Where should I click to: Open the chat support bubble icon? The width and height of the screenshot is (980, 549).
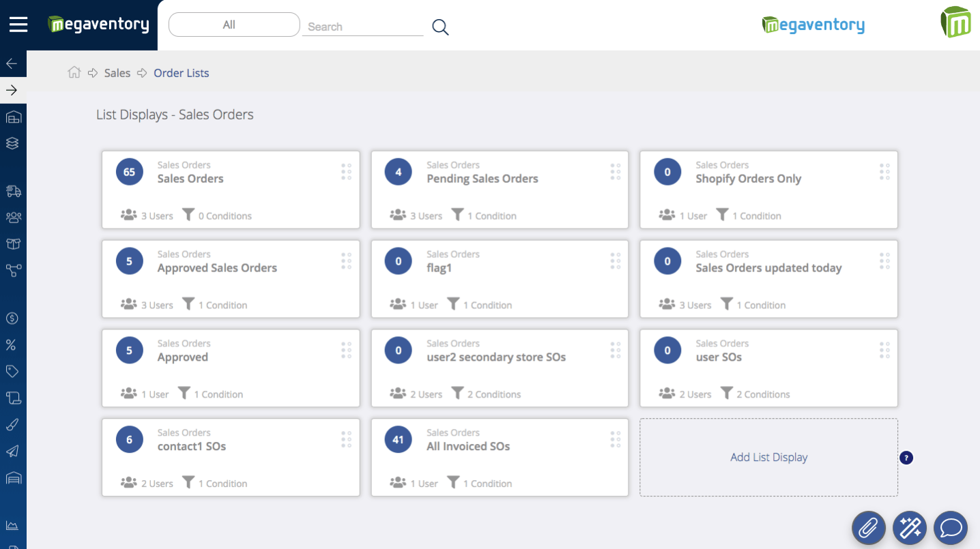coord(950,527)
